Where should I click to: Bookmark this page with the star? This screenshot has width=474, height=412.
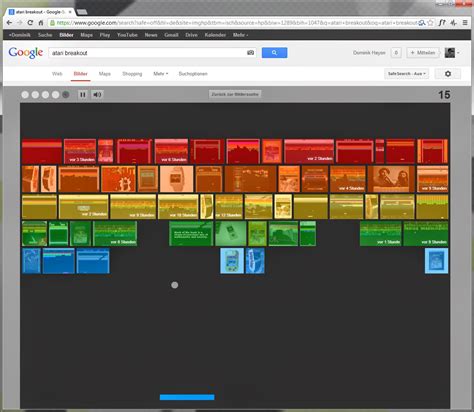point(430,23)
